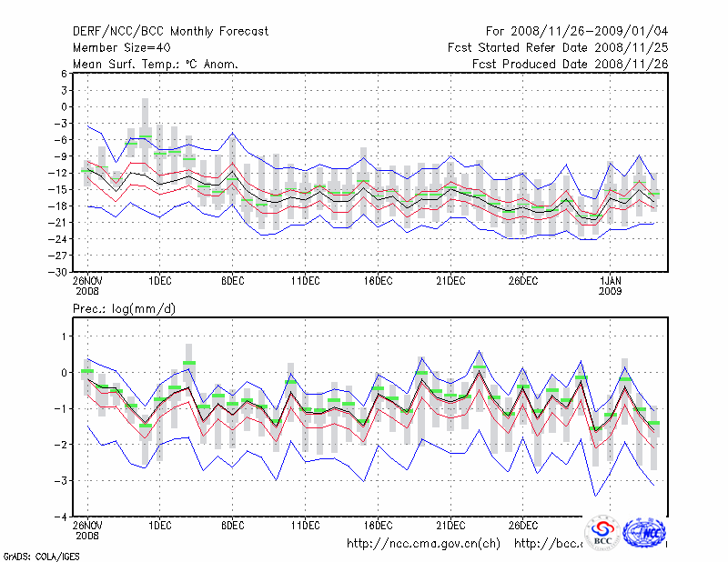The width and height of the screenshot is (728, 562).
Task: Click the Prec.: log(mm/d) chart label
Action: coord(125,310)
